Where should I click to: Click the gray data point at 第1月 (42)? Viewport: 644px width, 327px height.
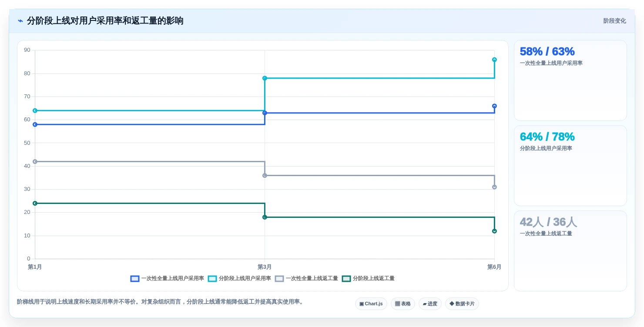[x=35, y=162]
